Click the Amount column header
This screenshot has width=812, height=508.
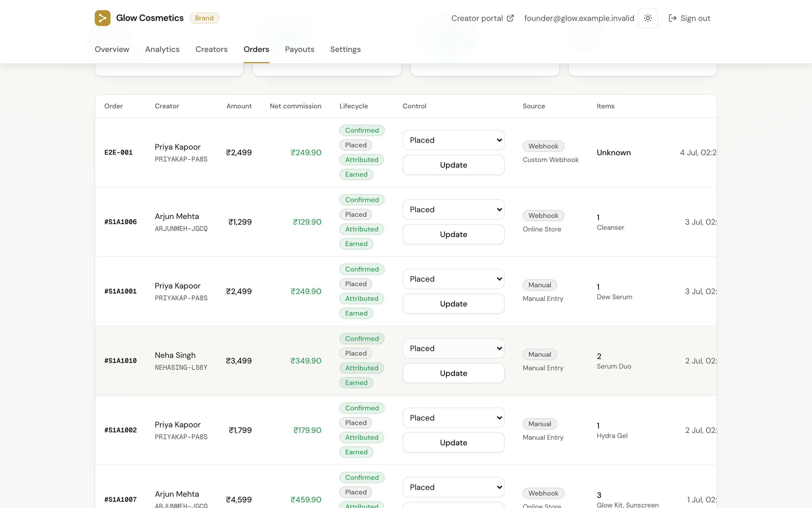pyautogui.click(x=239, y=106)
